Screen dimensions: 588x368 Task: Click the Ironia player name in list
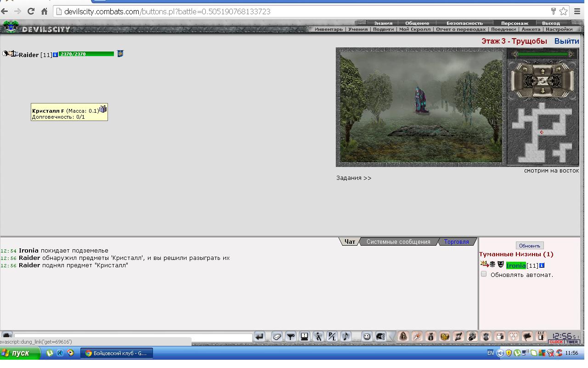point(516,265)
